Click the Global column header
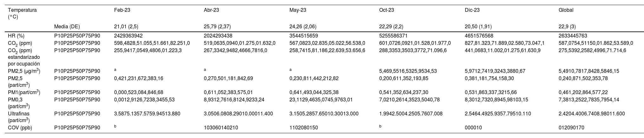Viewport: 644px width, 138px height. [x=566, y=10]
